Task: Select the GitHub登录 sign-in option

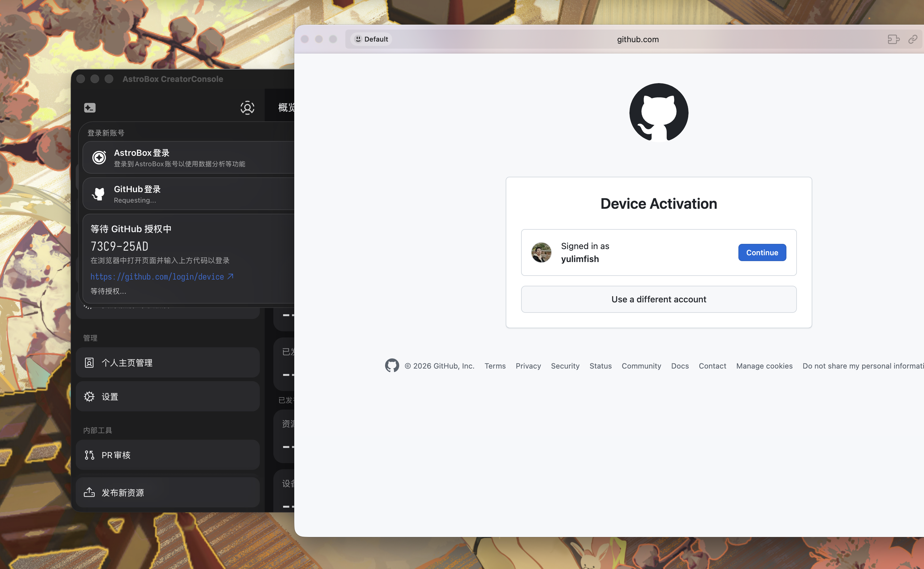Action: (x=188, y=194)
